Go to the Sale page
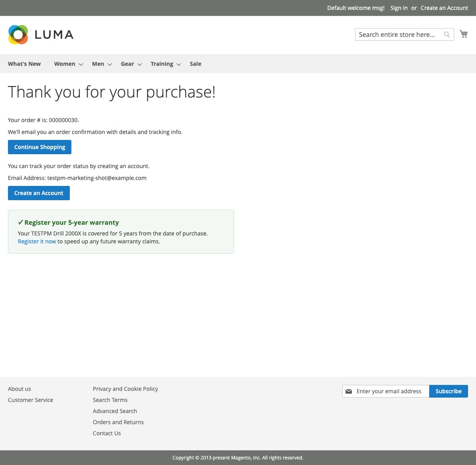Image resolution: width=476 pixels, height=465 pixels. pos(196,64)
